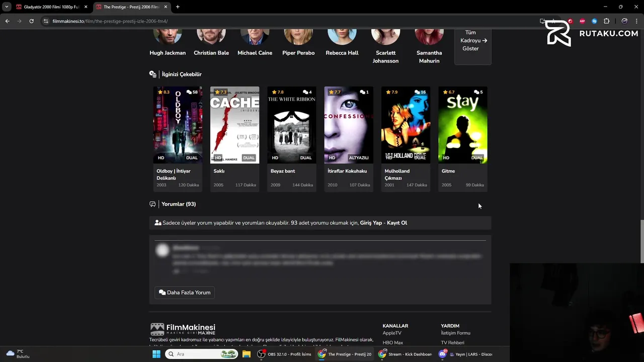644x362 pixels.
Task: Click the Oldboy | İhtiyar Delikanlı title
Action: [x=174, y=174]
